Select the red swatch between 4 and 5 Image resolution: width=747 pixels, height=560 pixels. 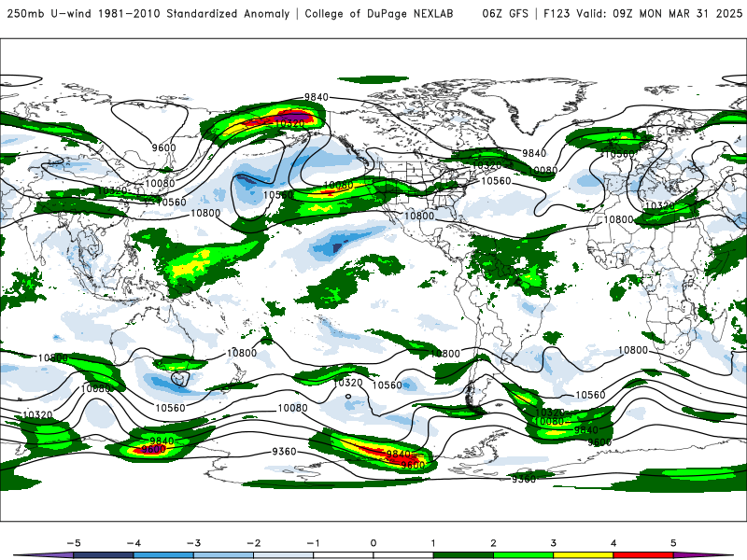point(643,555)
